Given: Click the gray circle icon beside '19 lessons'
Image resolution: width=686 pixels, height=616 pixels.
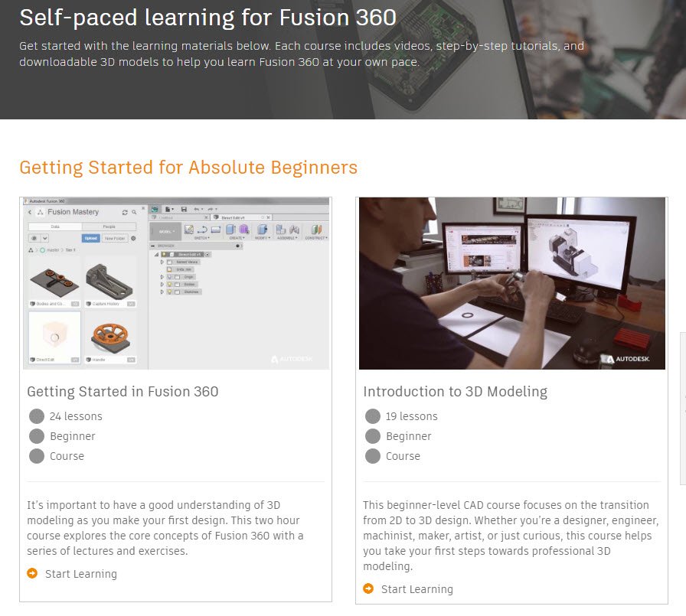Looking at the screenshot, I should [373, 416].
